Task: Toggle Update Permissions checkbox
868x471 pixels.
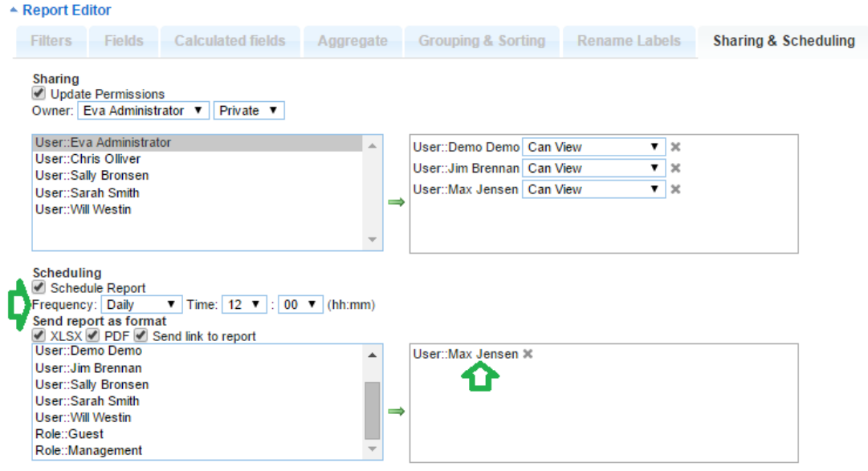Action: click(x=39, y=94)
